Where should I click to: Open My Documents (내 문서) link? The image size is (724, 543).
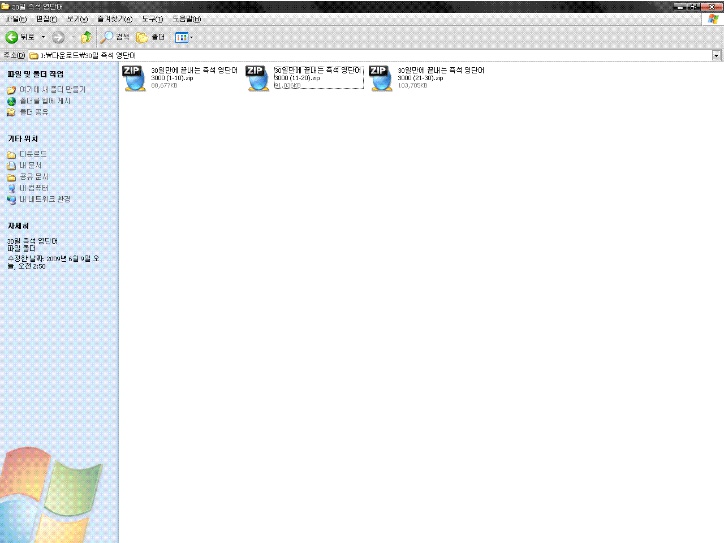click(x=30, y=165)
